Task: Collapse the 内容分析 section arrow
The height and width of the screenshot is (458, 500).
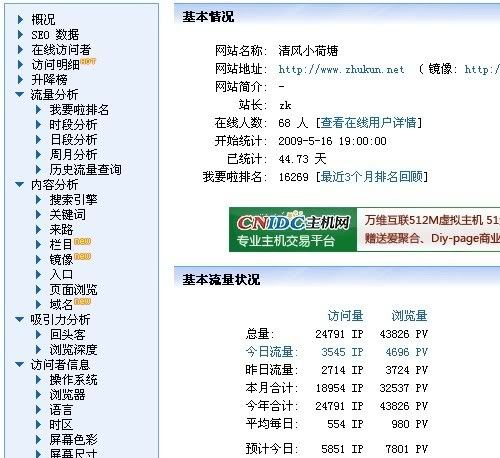Action: (x=20, y=184)
